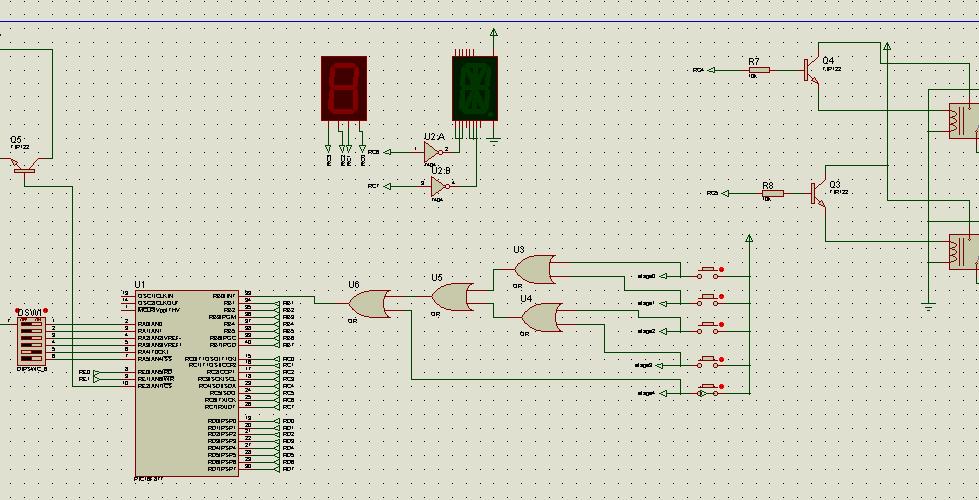Image resolution: width=979 pixels, height=500 pixels.
Task: Select the U2:A inverter gate
Action: coord(434,152)
